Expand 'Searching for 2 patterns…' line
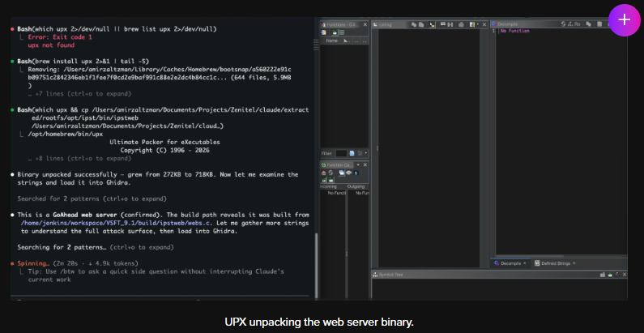The image size is (644, 333). point(96,248)
